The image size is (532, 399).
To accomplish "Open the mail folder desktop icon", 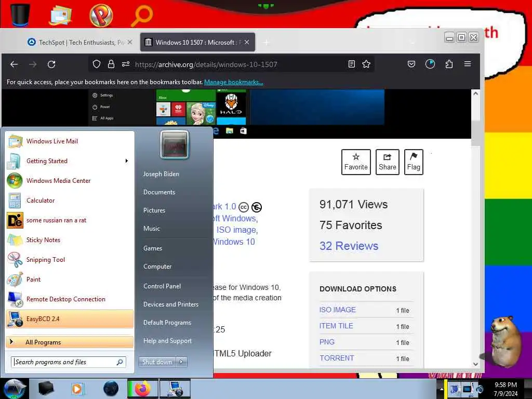I will (60, 15).
